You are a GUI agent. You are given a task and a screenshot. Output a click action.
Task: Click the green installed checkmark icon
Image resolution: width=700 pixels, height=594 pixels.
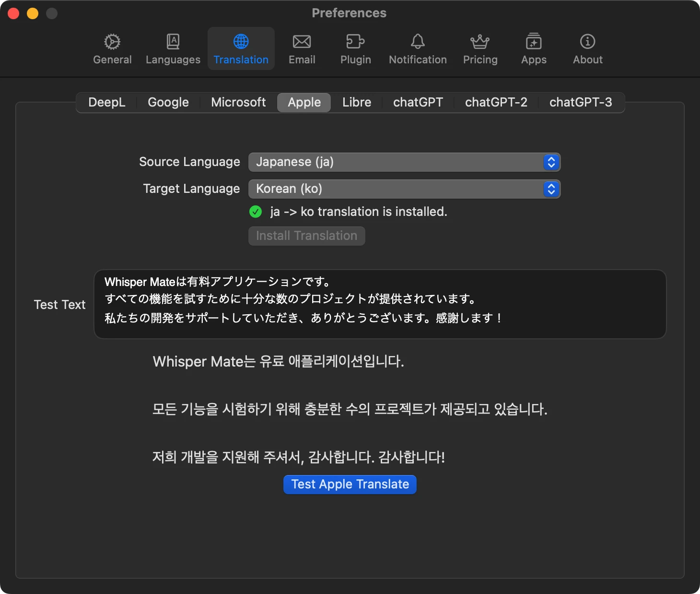(256, 212)
